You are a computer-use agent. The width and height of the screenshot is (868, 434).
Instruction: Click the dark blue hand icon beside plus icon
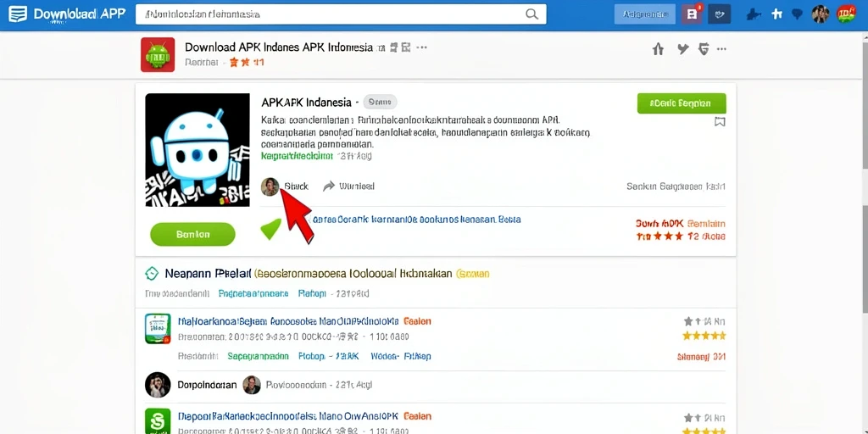click(754, 14)
